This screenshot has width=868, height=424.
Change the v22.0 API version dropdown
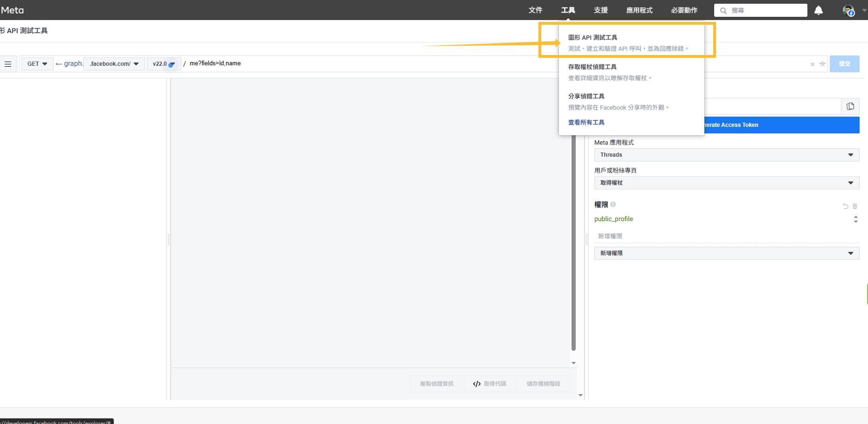click(x=164, y=64)
